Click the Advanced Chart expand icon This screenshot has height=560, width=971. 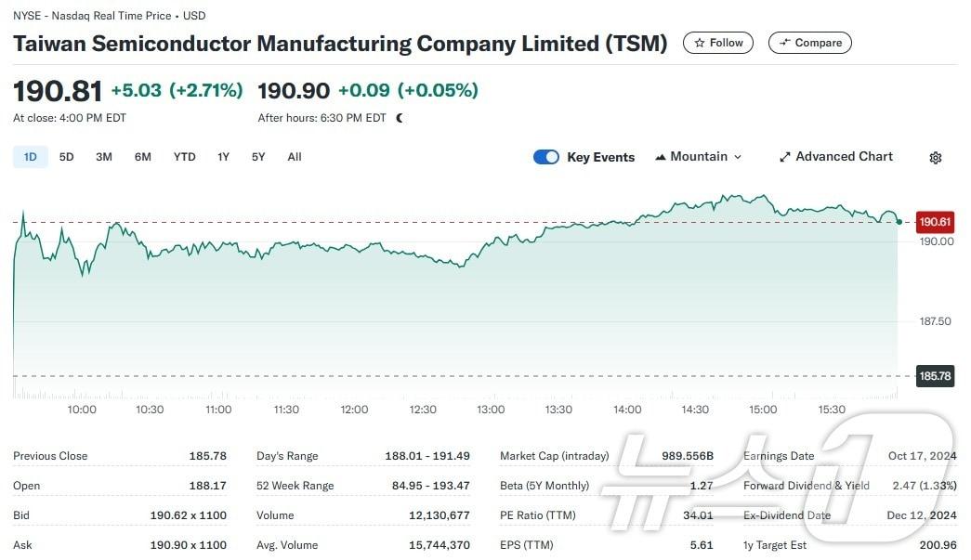click(784, 156)
